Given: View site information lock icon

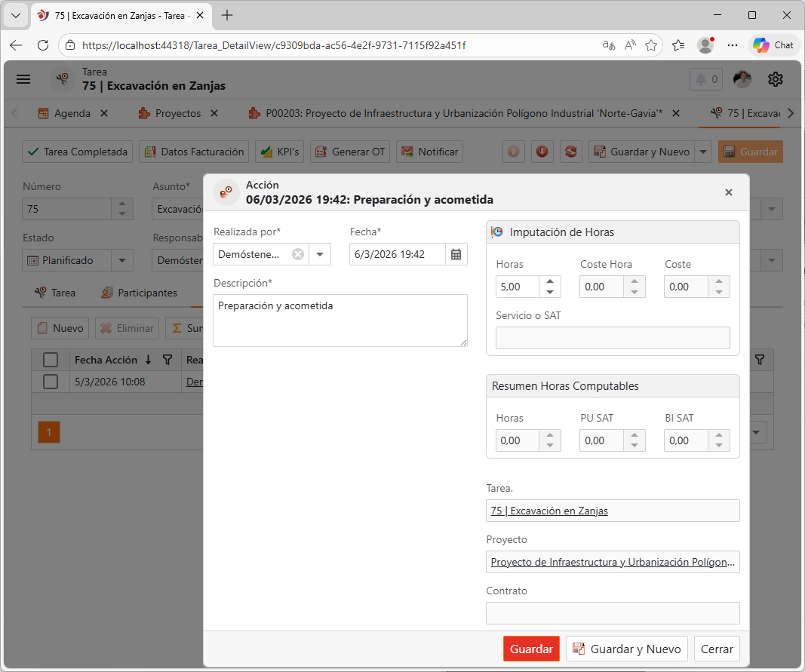Looking at the screenshot, I should pyautogui.click(x=70, y=45).
